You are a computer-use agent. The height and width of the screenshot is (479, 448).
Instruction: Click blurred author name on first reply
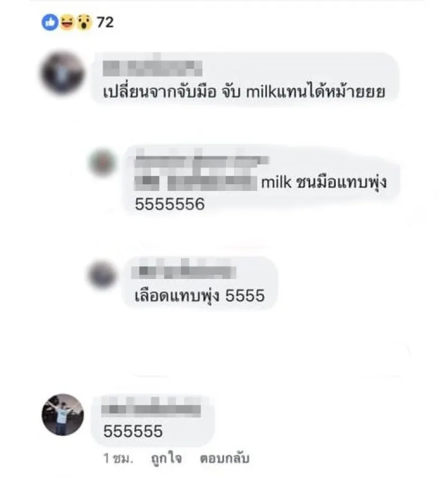(x=202, y=161)
